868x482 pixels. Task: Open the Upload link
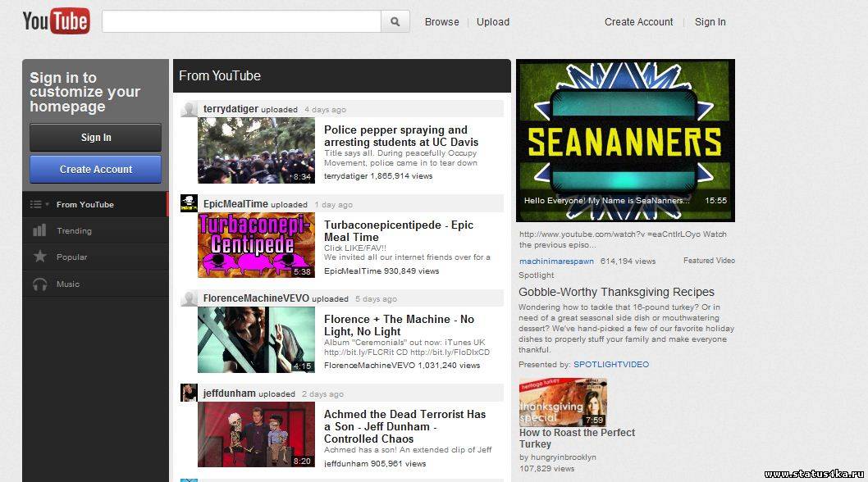493,22
